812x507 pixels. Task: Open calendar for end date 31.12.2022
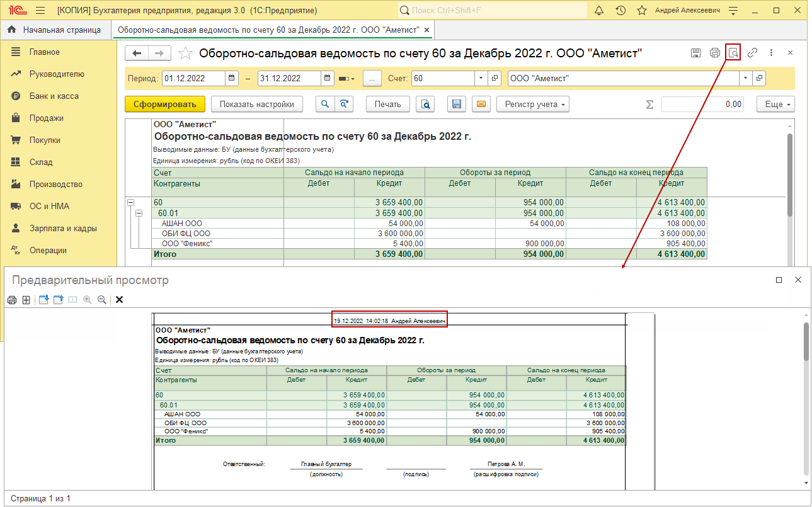328,79
